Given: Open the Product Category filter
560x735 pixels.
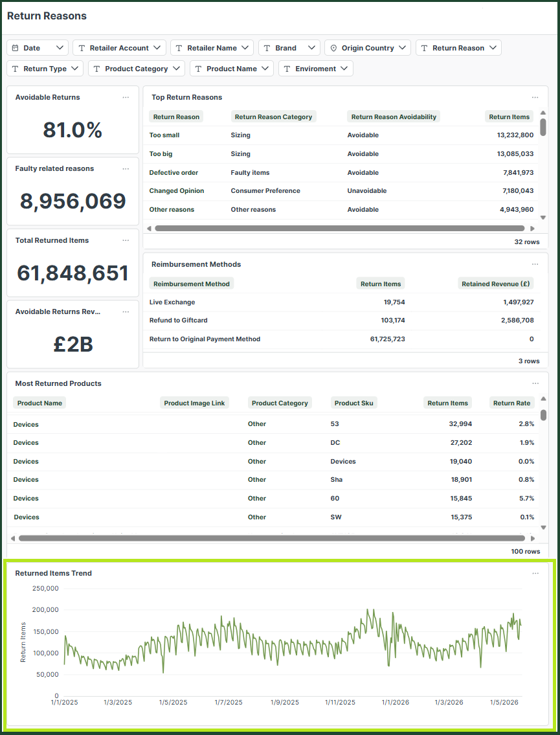Looking at the screenshot, I should pyautogui.click(x=137, y=69).
